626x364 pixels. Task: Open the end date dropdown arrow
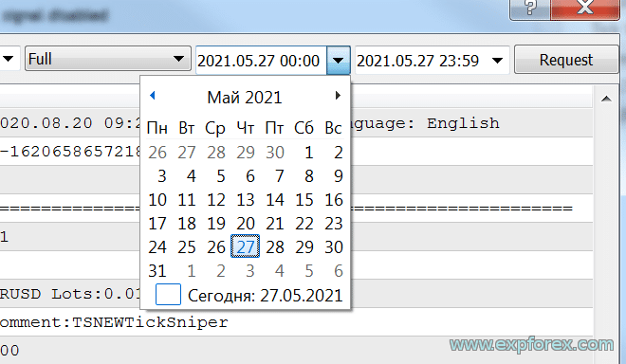[x=497, y=61]
